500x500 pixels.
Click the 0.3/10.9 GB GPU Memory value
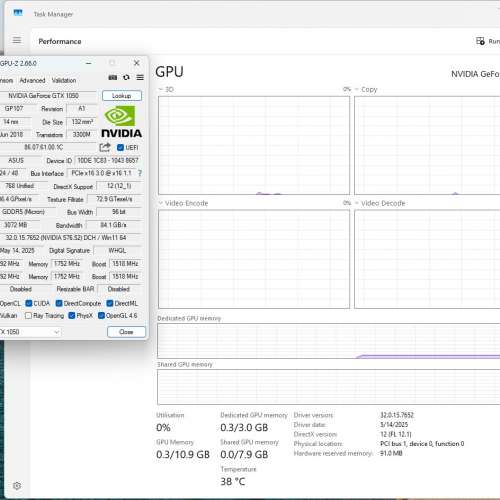[183, 454]
